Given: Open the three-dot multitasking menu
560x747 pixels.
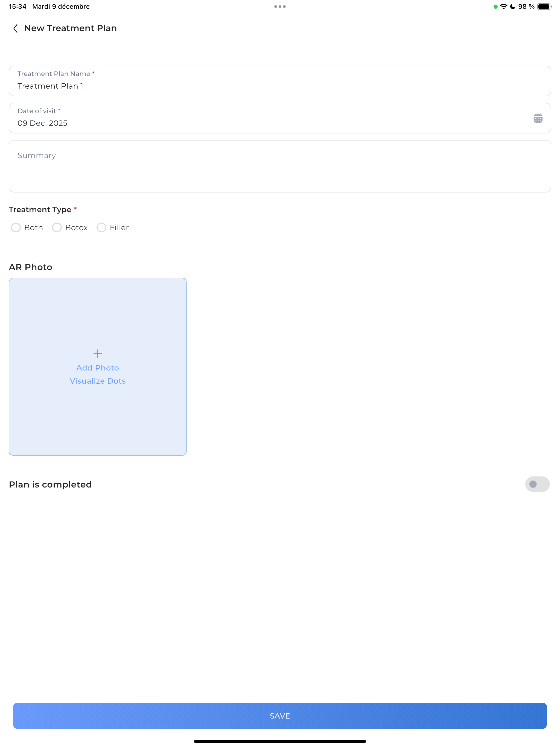Looking at the screenshot, I should (280, 6).
